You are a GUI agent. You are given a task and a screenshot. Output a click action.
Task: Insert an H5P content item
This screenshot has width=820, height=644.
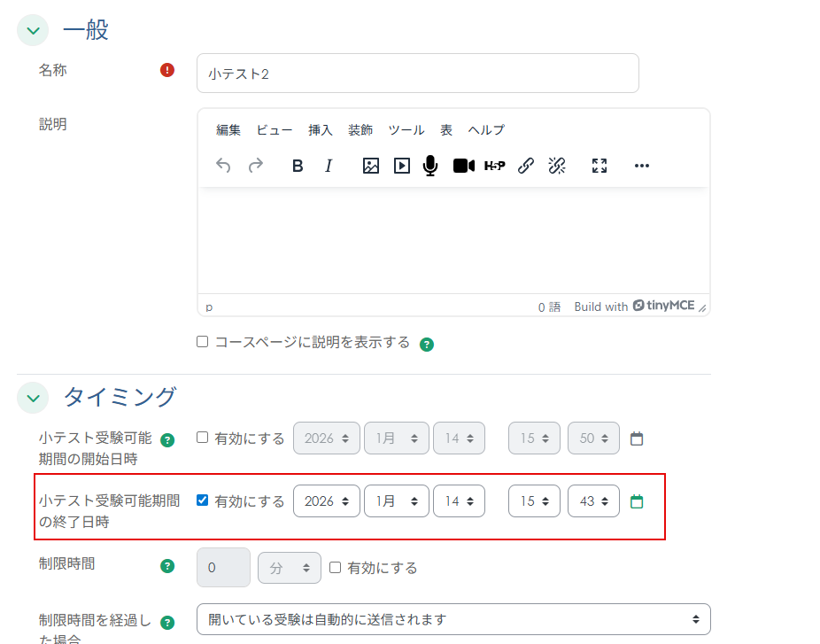(x=494, y=166)
